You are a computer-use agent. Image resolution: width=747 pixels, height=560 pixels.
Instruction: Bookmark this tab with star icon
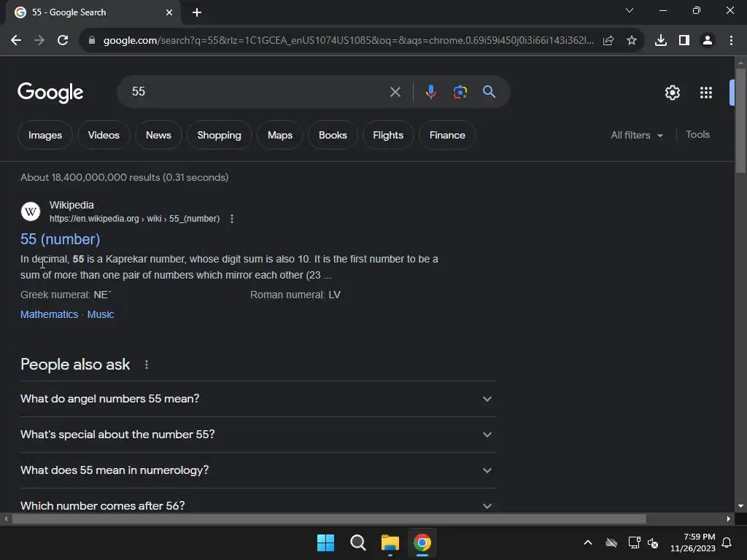[632, 41]
